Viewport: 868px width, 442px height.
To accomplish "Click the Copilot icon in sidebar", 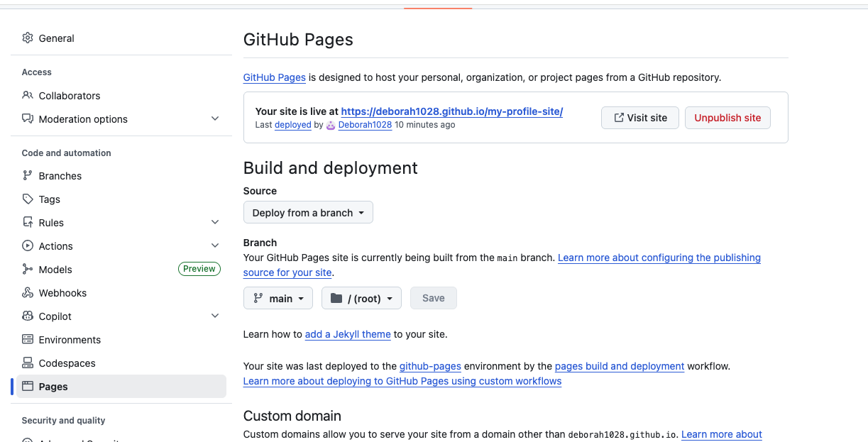I will coord(28,316).
